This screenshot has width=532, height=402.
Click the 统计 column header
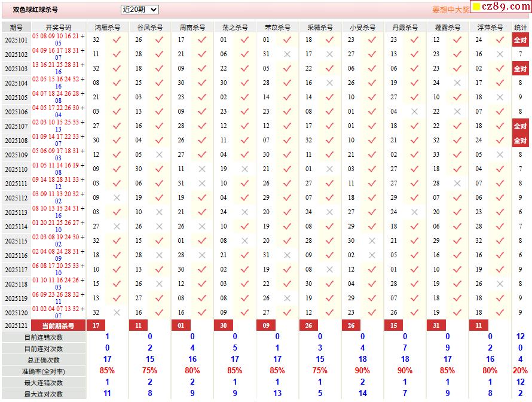pyautogui.click(x=520, y=28)
